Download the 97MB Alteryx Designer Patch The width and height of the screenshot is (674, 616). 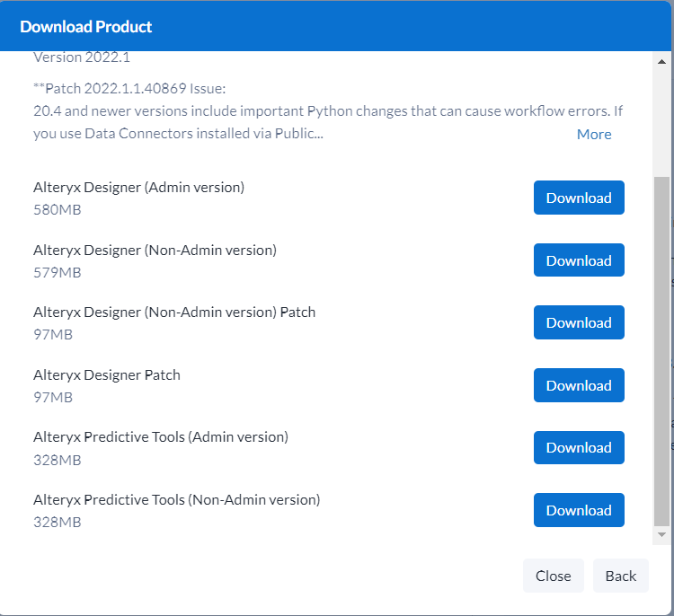tap(578, 386)
